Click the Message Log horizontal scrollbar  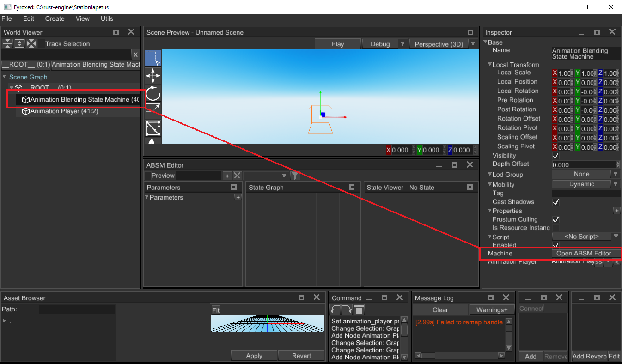(x=460, y=355)
